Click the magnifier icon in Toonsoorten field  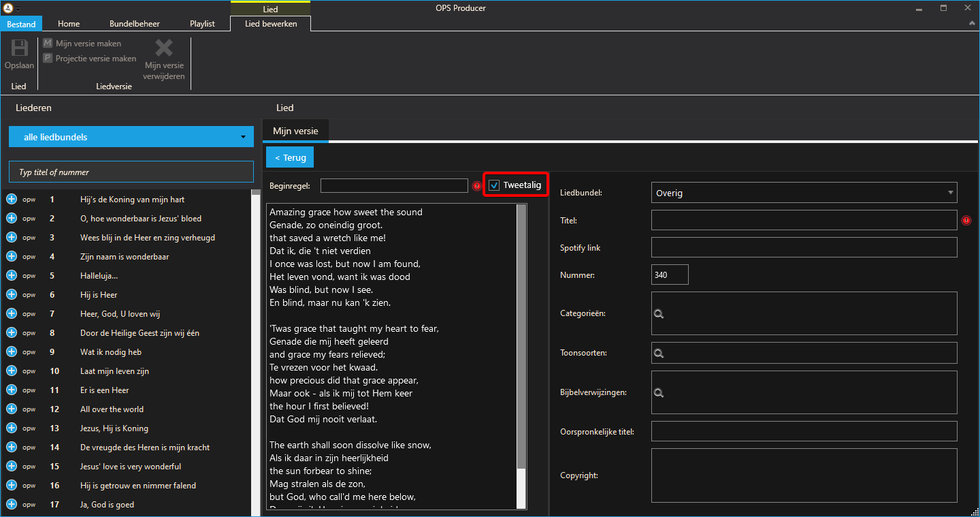pyautogui.click(x=659, y=354)
